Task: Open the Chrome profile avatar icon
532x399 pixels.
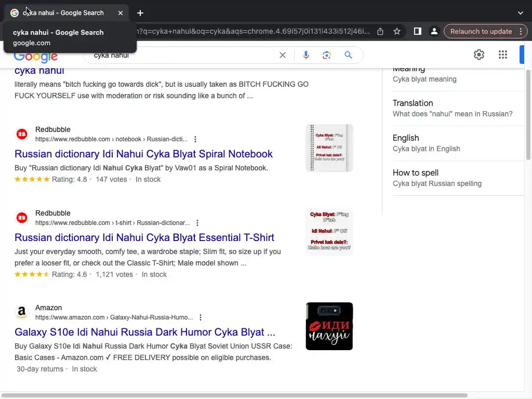Action: [434, 31]
